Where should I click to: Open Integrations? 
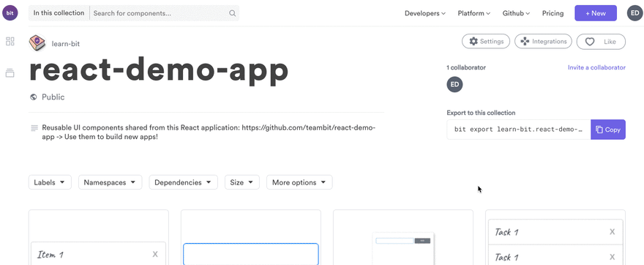pos(543,42)
